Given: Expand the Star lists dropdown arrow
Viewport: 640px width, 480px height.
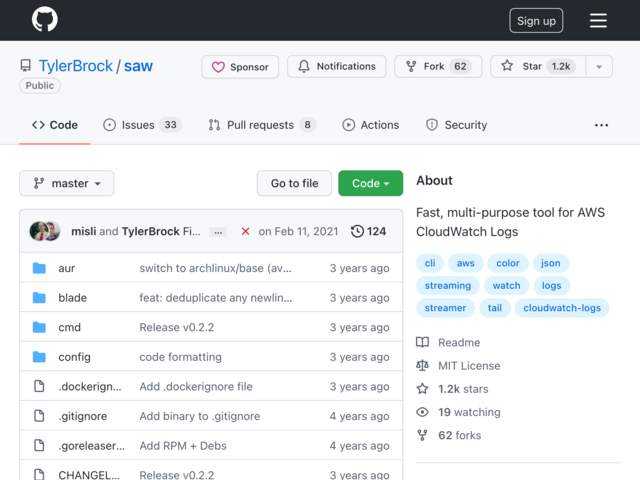Looking at the screenshot, I should 599,67.
